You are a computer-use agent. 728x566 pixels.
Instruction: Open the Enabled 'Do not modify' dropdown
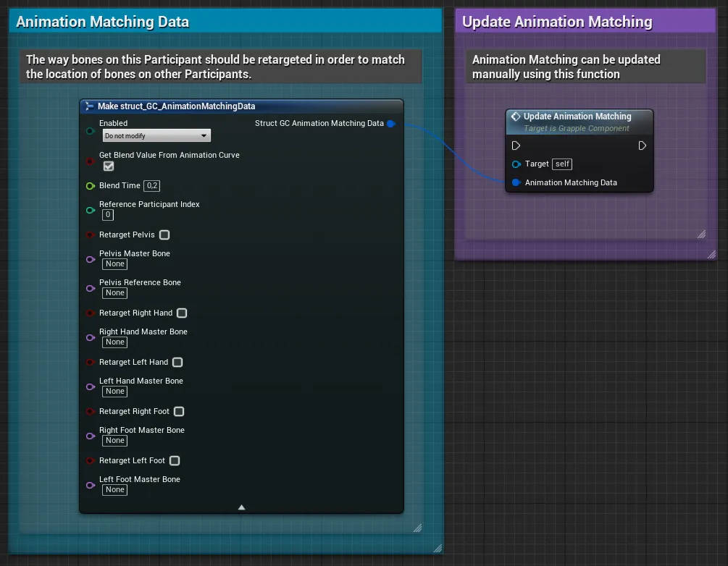[156, 135]
